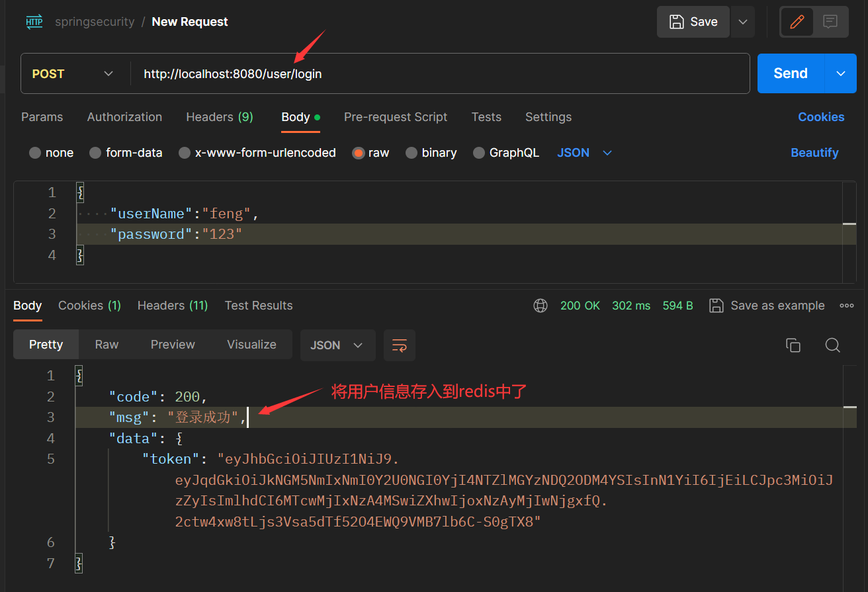The image size is (868, 592).
Task: Click the "token" key in response
Action: tap(171, 459)
